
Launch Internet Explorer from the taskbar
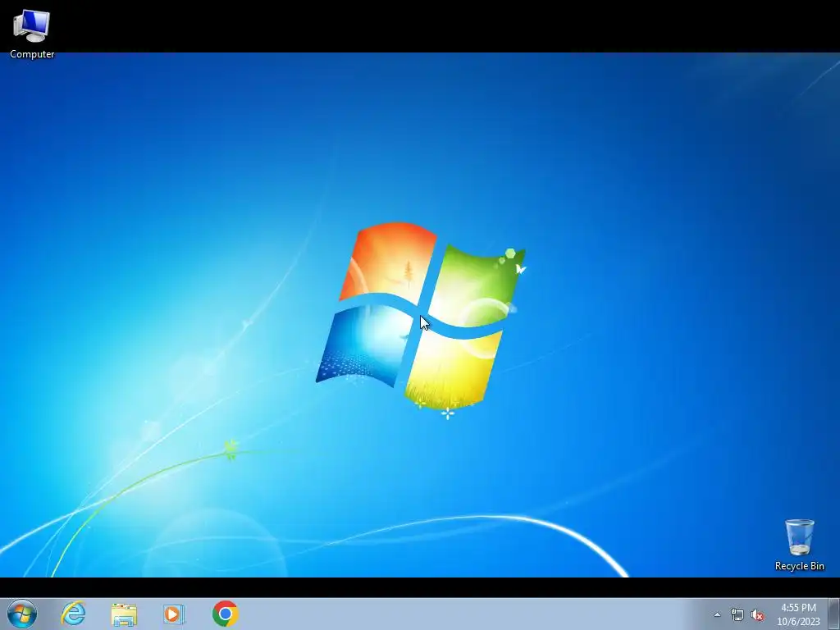[73, 614]
